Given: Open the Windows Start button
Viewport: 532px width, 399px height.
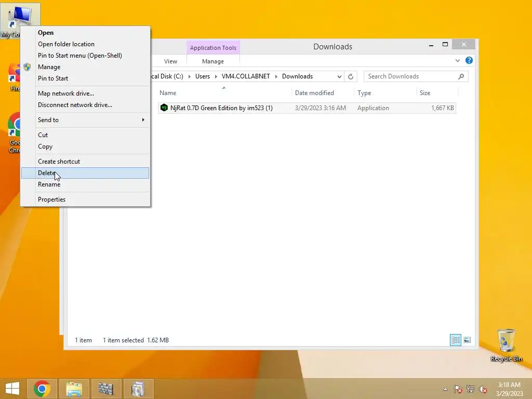Looking at the screenshot, I should click(x=12, y=389).
